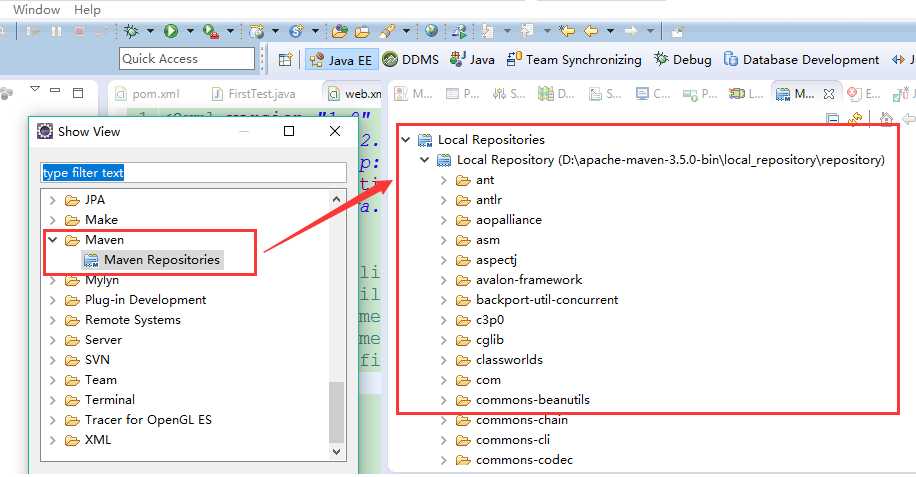
Task: Click the type filter text field
Action: [193, 173]
